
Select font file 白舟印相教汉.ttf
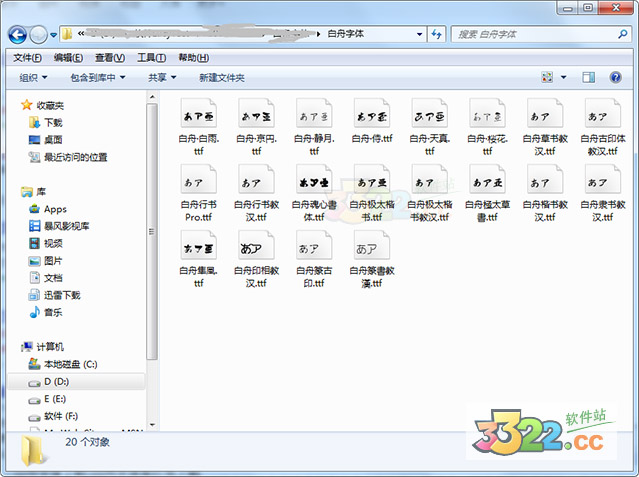(x=256, y=259)
